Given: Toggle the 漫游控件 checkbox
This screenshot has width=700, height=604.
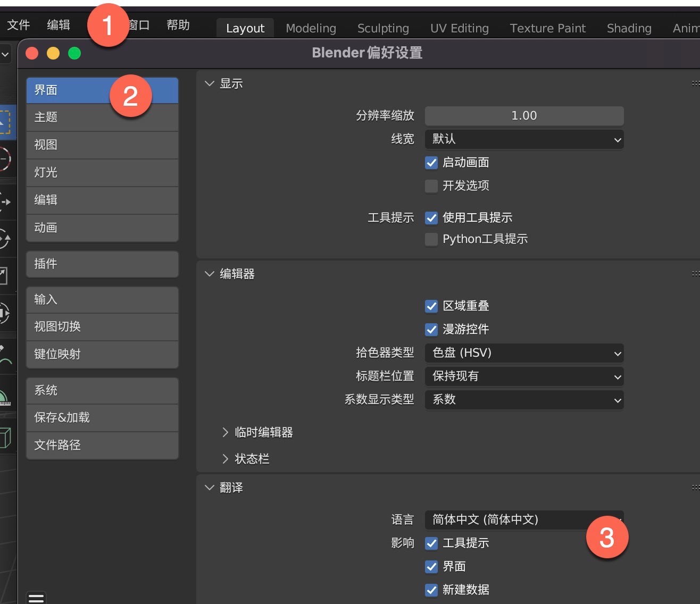Looking at the screenshot, I should (431, 330).
